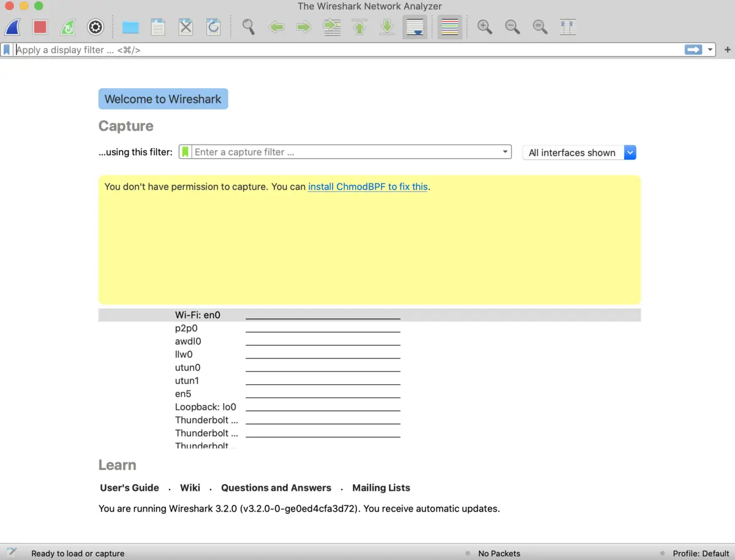This screenshot has height=560, width=735.
Task: Go back in packet history arrow
Action: coord(276,27)
